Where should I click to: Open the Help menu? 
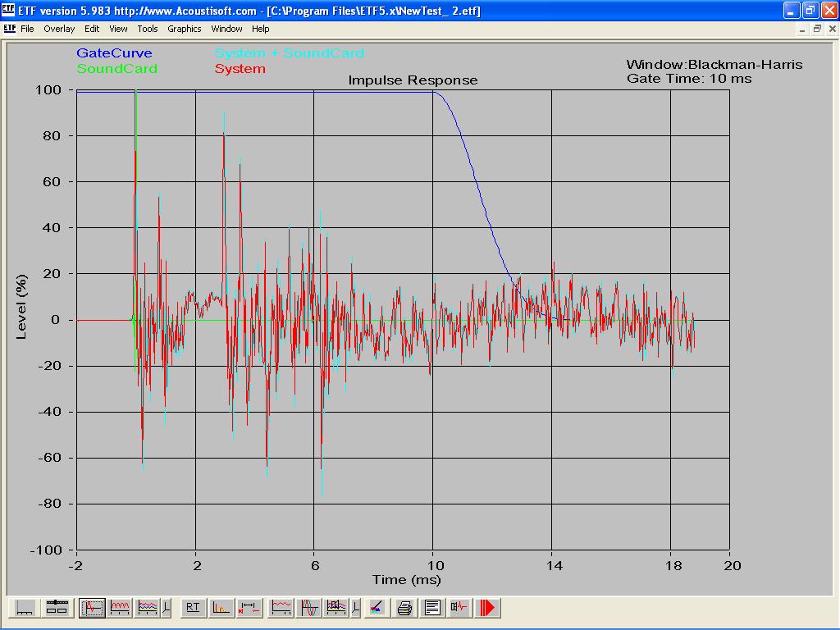click(260, 29)
